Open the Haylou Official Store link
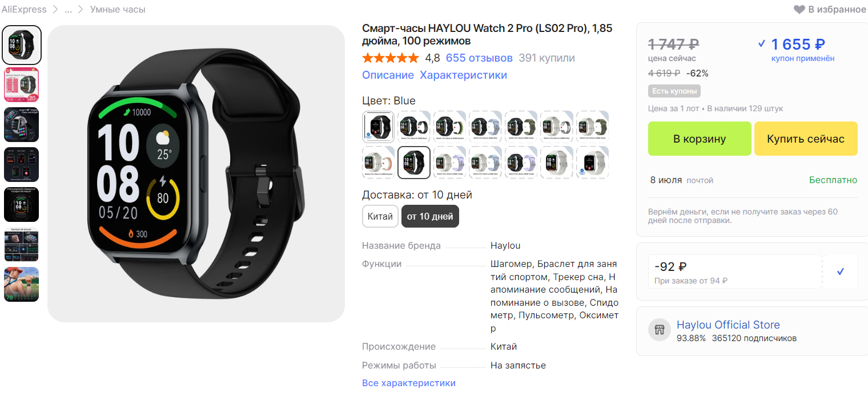 pos(728,325)
